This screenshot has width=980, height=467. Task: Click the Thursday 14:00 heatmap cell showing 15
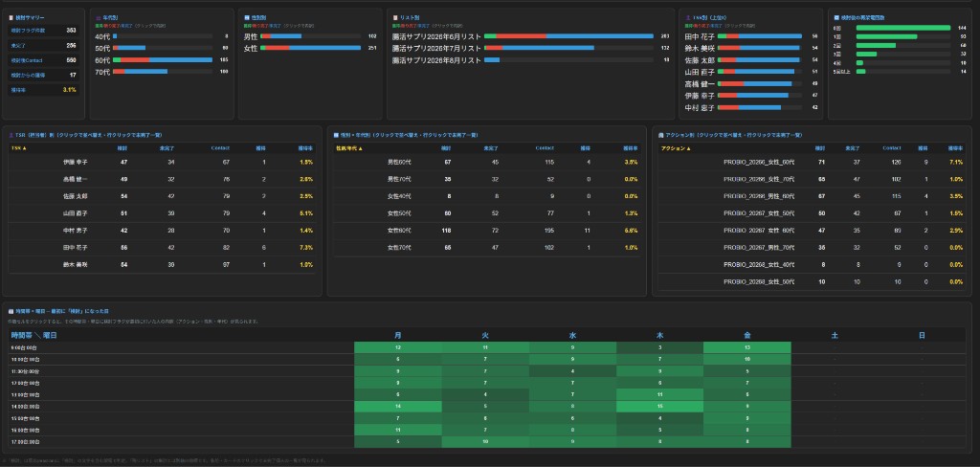[660, 407]
